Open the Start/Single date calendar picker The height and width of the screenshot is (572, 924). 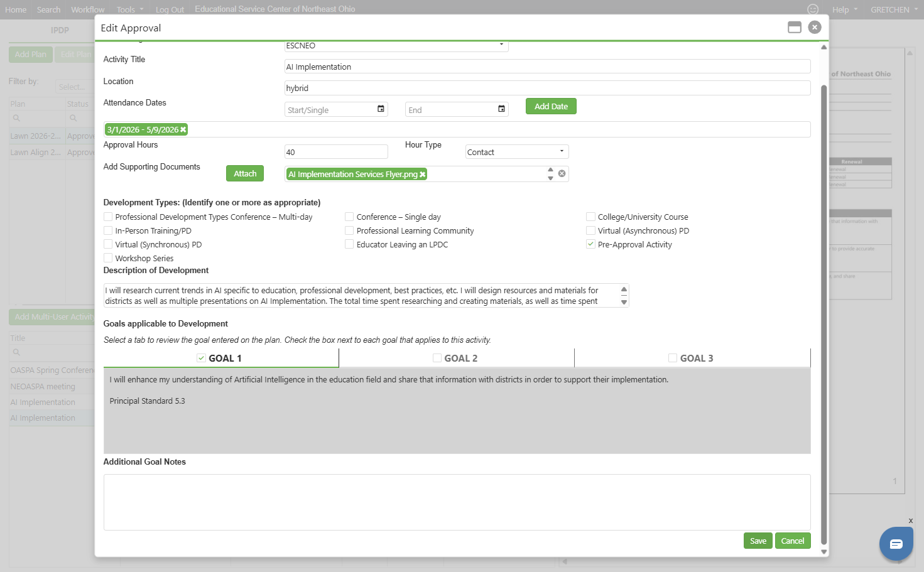coord(381,109)
